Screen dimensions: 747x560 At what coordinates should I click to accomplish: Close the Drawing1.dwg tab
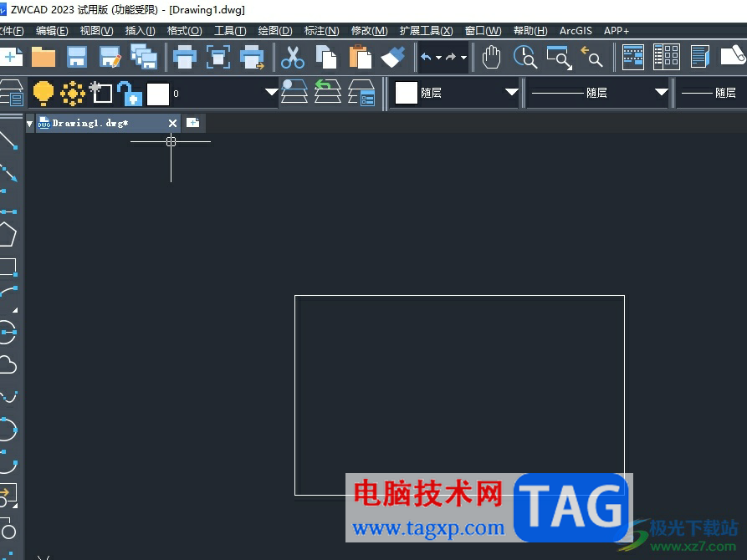172,124
